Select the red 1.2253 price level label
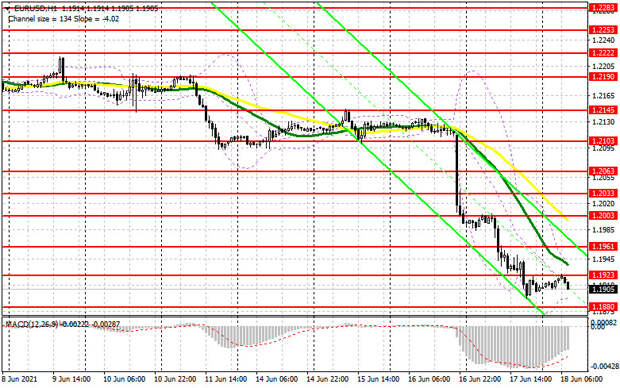Image resolution: width=620 pixels, height=388 pixels. click(x=603, y=30)
